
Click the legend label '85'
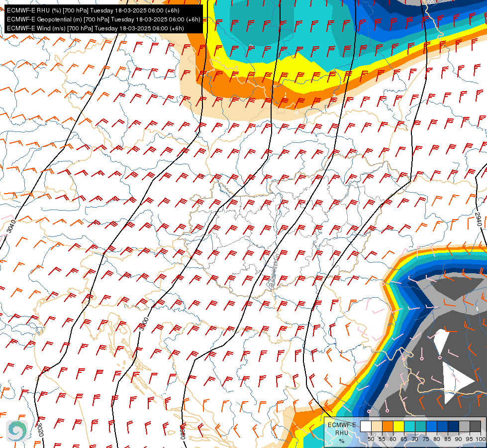click(448, 439)
